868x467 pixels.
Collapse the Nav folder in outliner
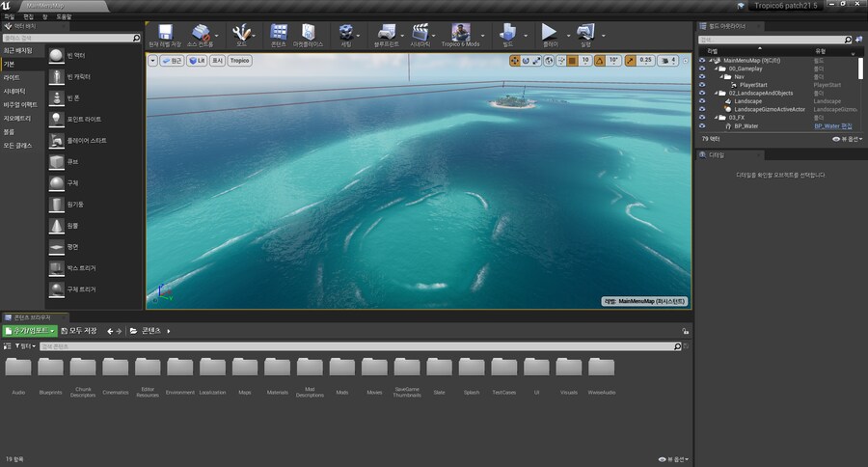click(721, 77)
